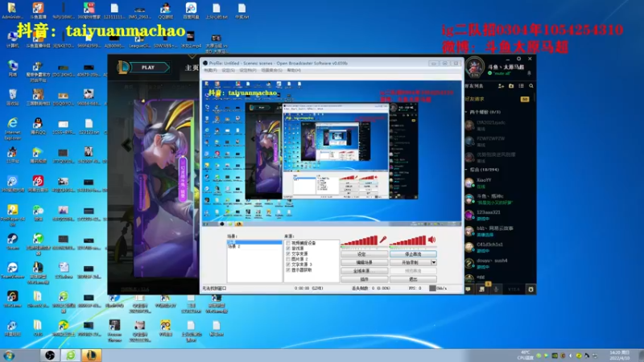Select the 计算机 desktop icon
Image resolution: width=644 pixels, height=362 pixels.
tap(12, 40)
